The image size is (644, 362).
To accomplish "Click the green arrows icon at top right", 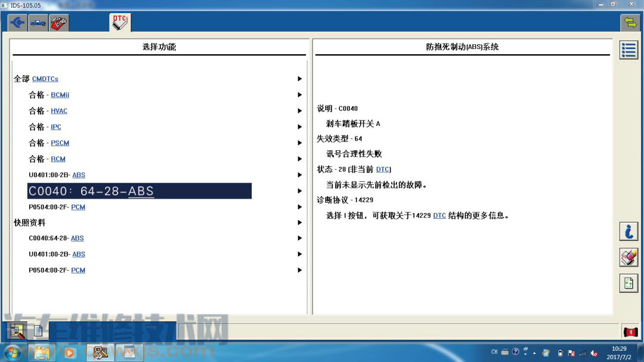I will coord(630,23).
